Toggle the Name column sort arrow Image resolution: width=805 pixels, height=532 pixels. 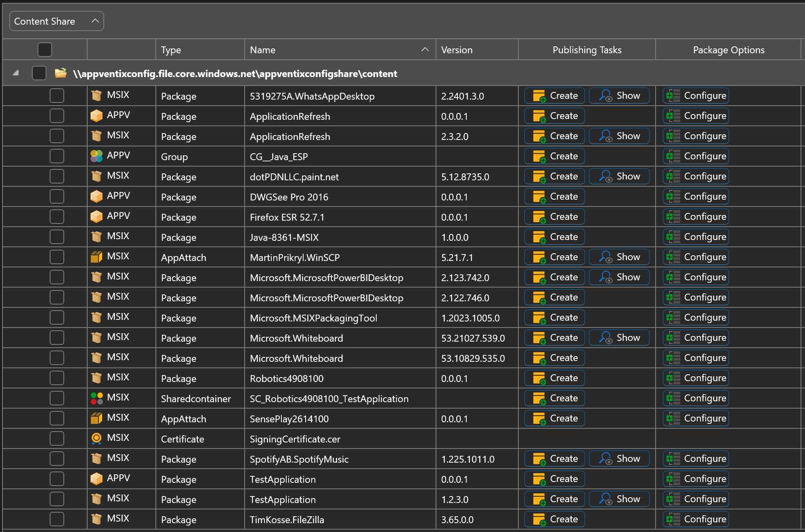pos(425,50)
